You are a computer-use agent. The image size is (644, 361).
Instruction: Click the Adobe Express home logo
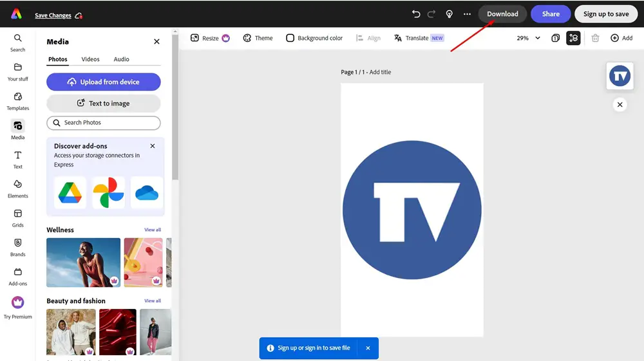17,14
